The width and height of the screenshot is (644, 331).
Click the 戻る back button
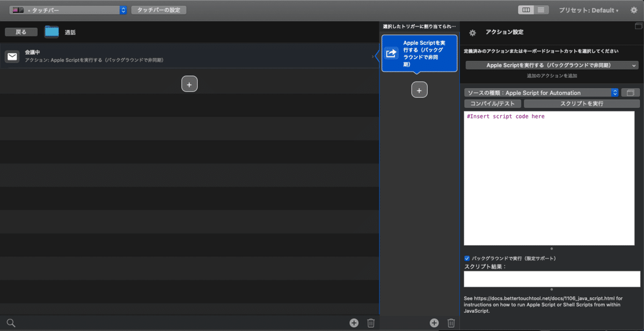pos(21,32)
